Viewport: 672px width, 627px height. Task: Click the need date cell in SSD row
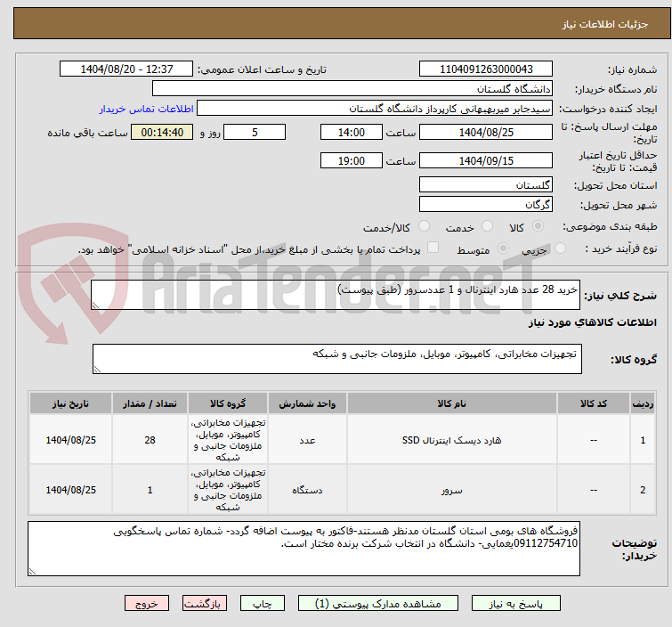[x=70, y=440]
